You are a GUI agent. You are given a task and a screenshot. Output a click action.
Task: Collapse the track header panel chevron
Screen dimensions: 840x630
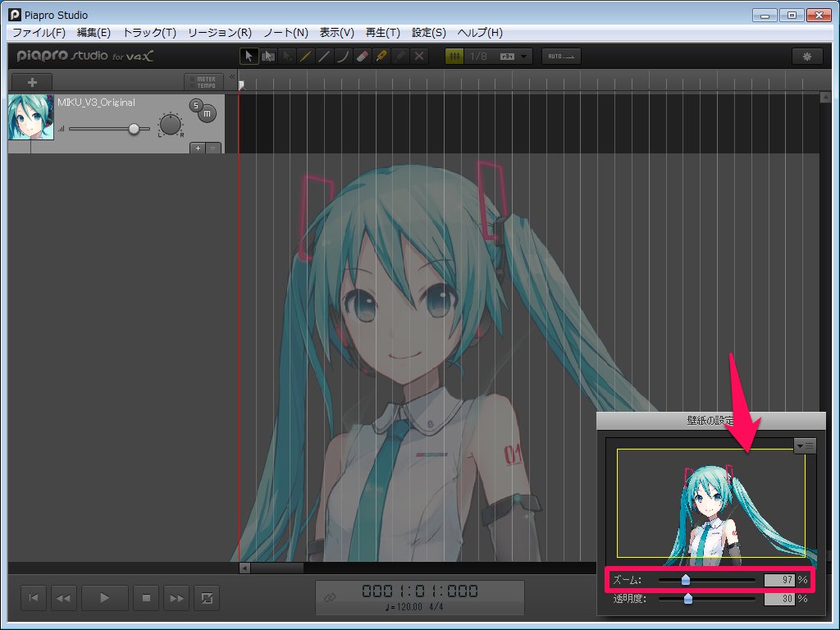click(x=232, y=77)
